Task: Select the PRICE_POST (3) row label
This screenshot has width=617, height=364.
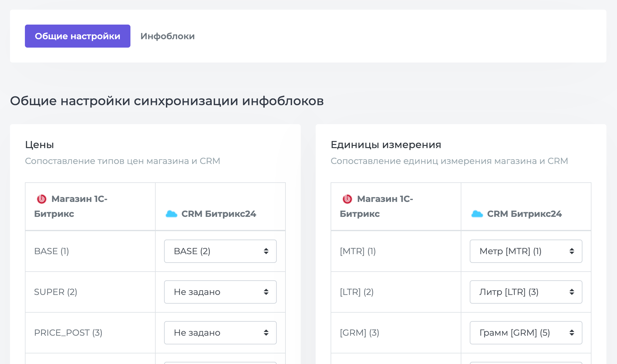Action: (68, 333)
